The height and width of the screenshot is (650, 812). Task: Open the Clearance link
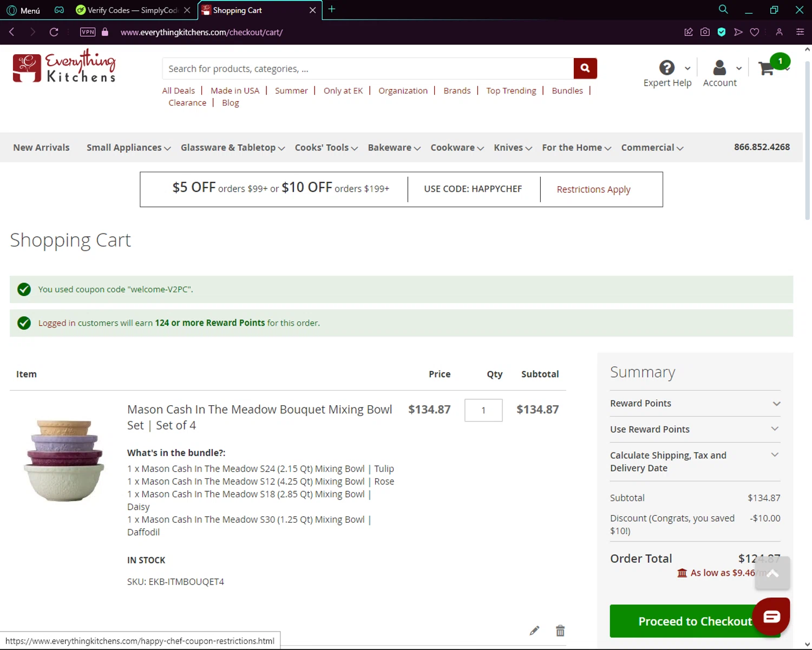coord(187,102)
